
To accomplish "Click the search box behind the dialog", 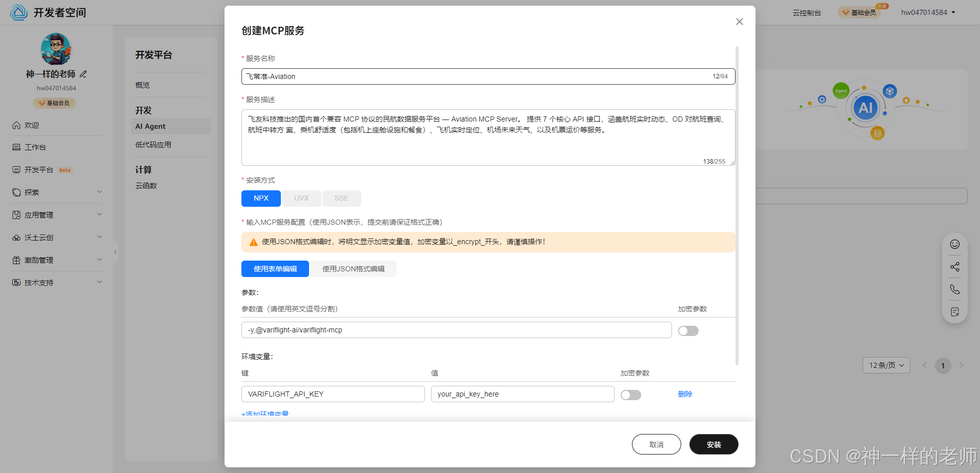I will coord(862,196).
